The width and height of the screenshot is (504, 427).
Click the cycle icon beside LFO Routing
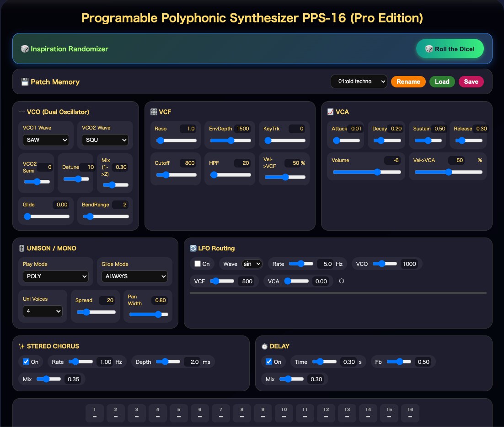pos(193,248)
